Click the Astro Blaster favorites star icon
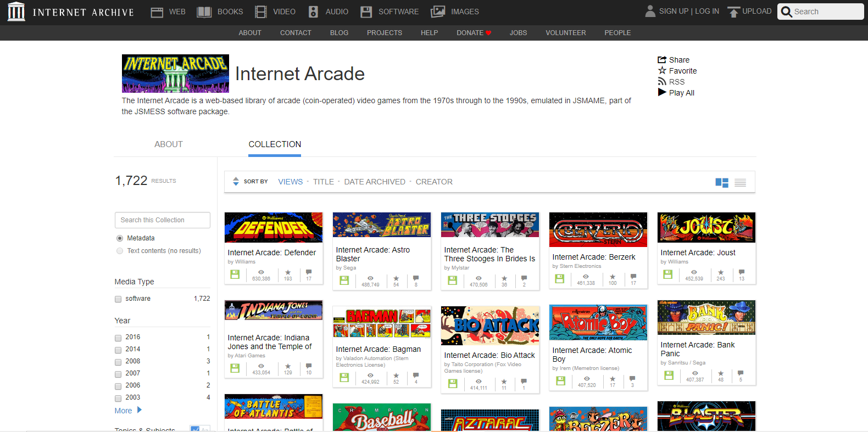Viewport: 868px width, 432px height. coord(396,278)
